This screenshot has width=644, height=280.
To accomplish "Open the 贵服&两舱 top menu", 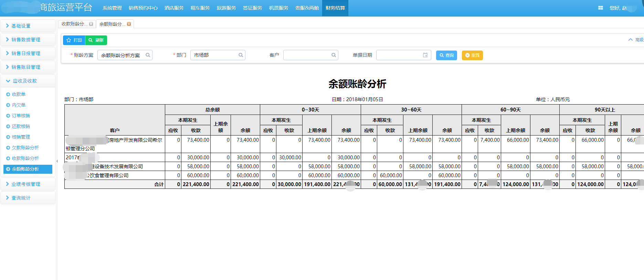I will (x=307, y=8).
